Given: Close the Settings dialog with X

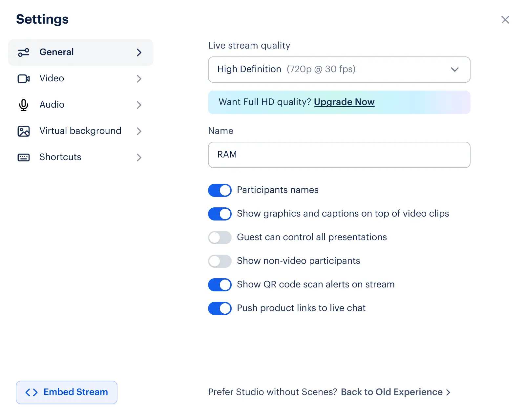Looking at the screenshot, I should [505, 20].
